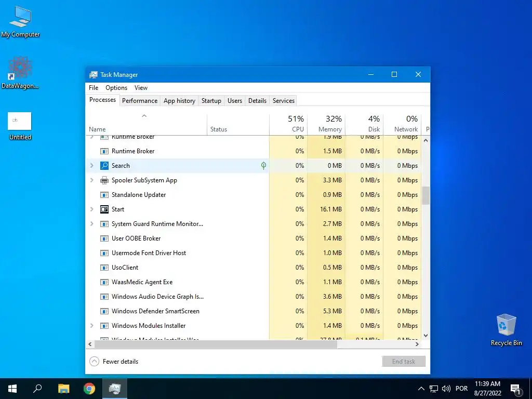Switch to the Startup tab
This screenshot has width=532, height=399.
tap(211, 101)
